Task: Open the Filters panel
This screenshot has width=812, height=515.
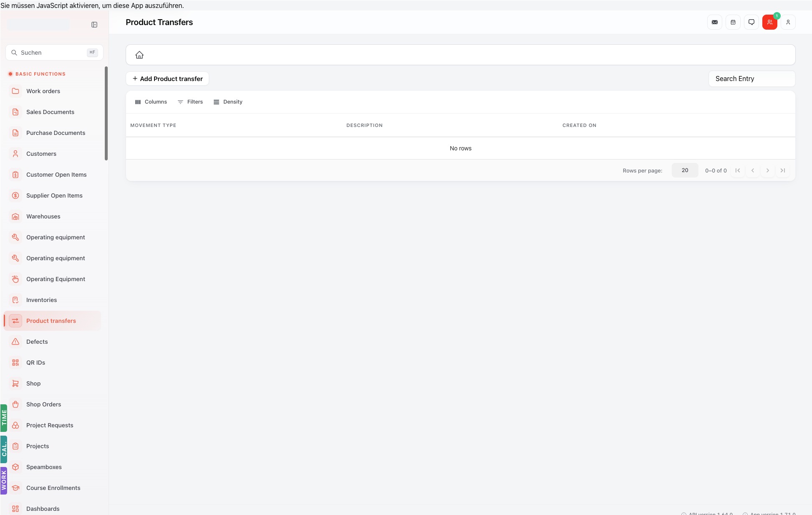Action: (190, 102)
